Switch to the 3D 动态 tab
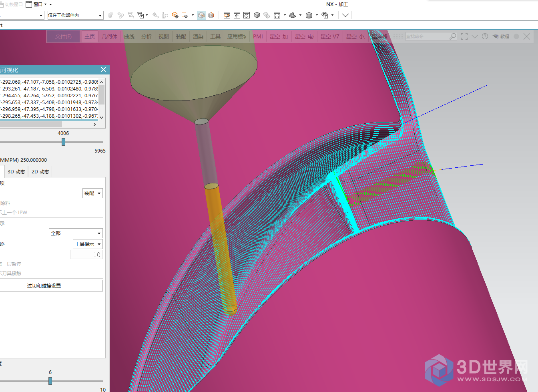 pyautogui.click(x=16, y=172)
